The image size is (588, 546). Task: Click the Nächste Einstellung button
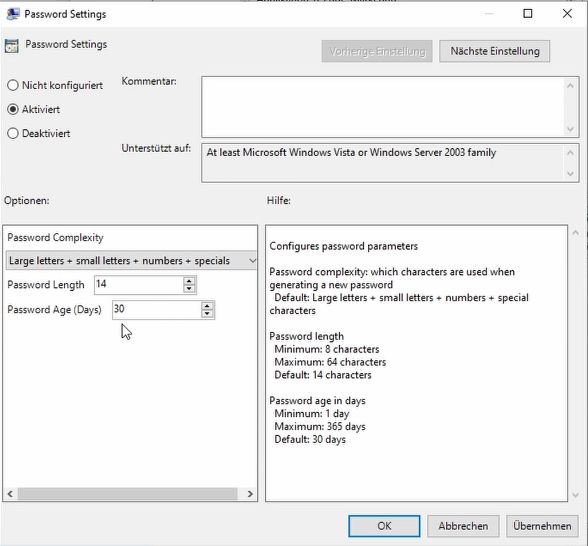pyautogui.click(x=495, y=51)
